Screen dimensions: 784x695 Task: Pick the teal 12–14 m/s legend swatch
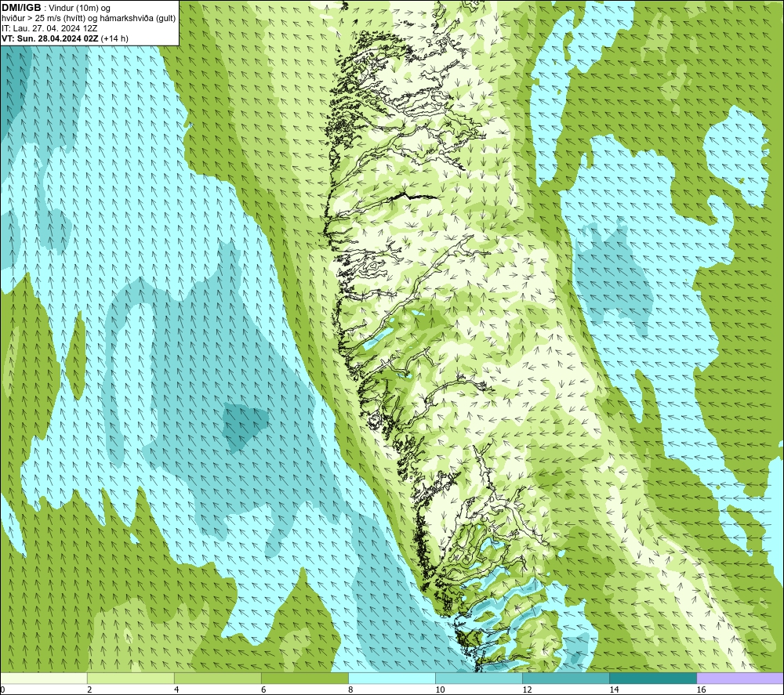(x=565, y=678)
